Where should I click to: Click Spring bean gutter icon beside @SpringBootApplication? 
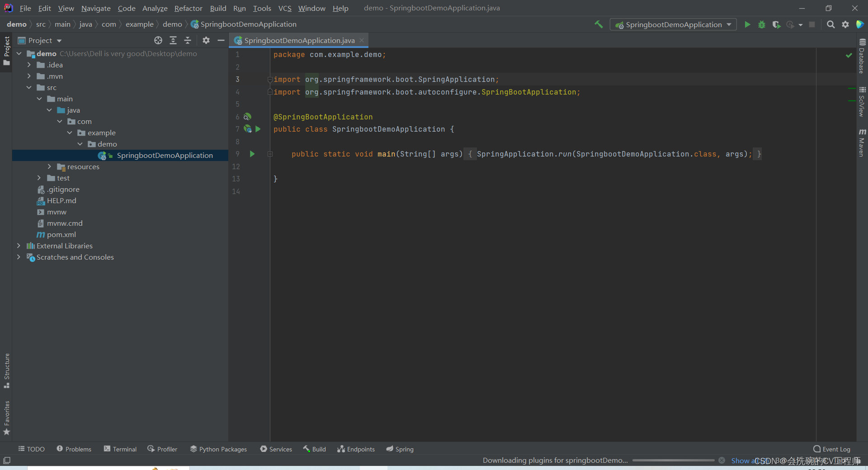tap(247, 117)
